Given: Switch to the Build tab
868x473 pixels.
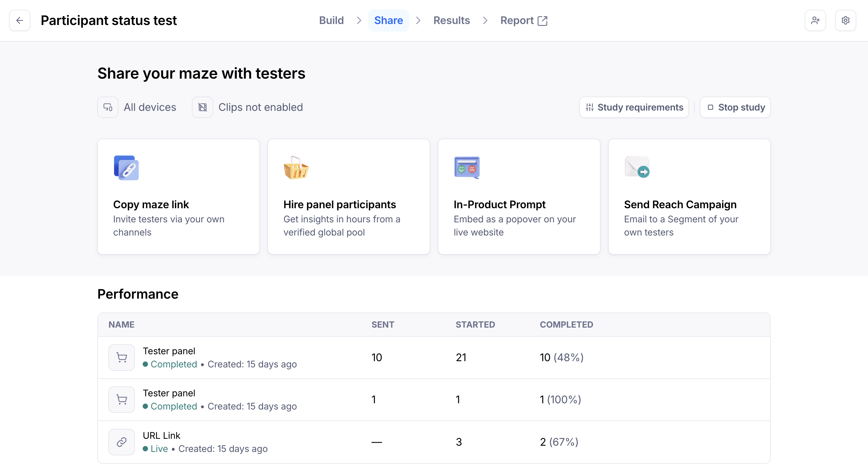Looking at the screenshot, I should coord(331,21).
